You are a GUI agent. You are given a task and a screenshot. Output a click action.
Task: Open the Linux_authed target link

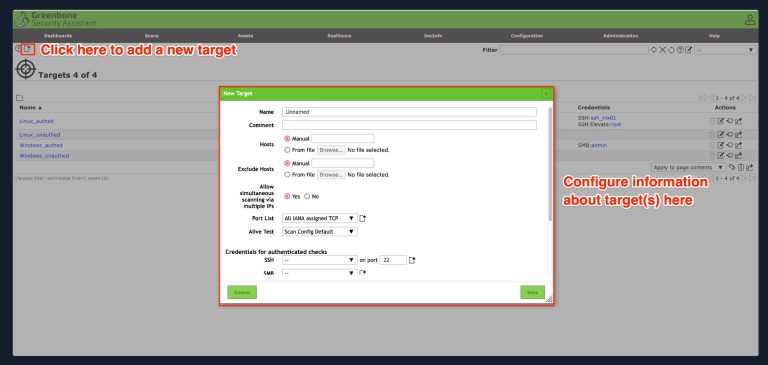(x=36, y=121)
